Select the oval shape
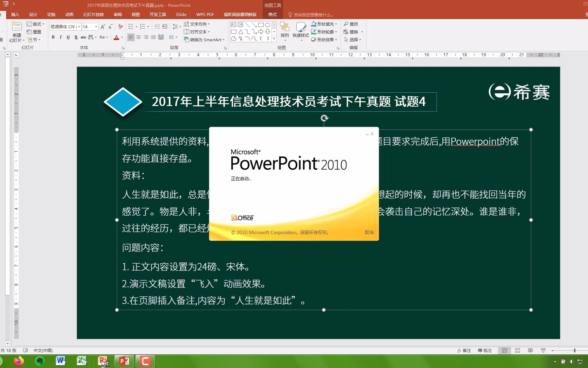The width and height of the screenshot is (588, 368). point(268,25)
